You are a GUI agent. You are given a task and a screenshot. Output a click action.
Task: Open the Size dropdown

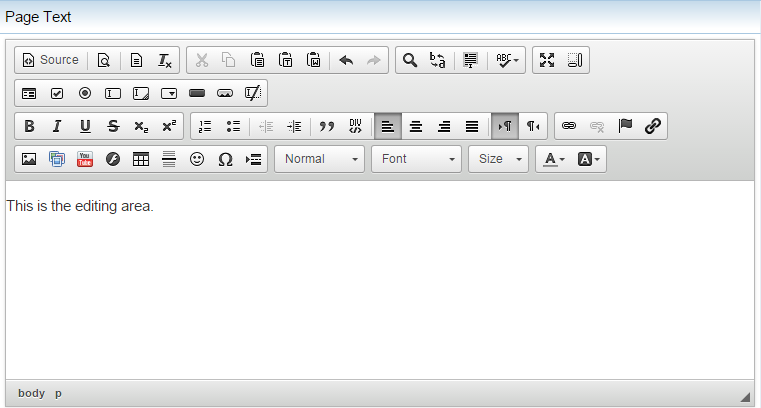(x=498, y=159)
